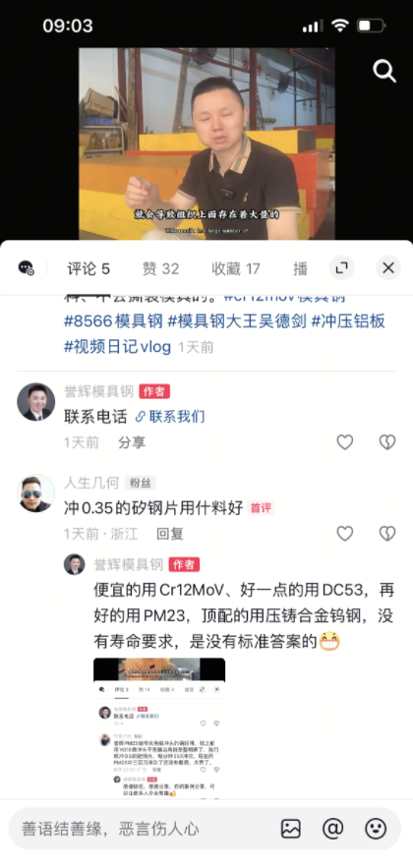
Task: Close the comments panel
Action: click(x=388, y=268)
